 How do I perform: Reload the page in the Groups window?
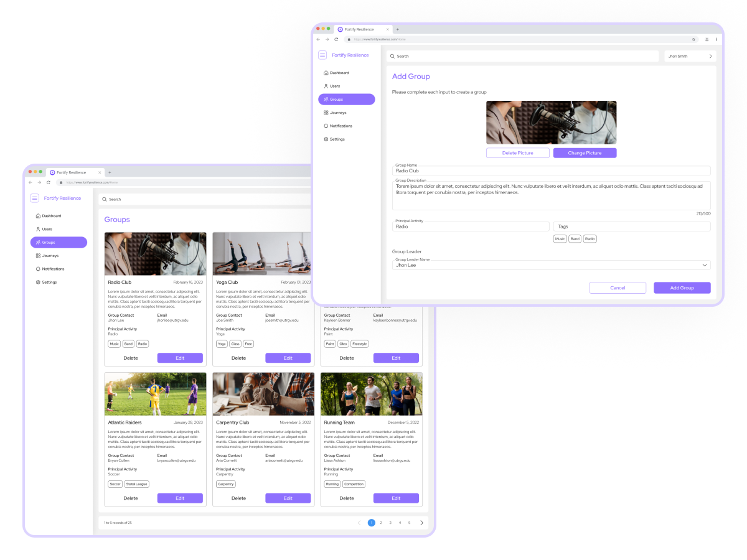pyautogui.click(x=49, y=182)
